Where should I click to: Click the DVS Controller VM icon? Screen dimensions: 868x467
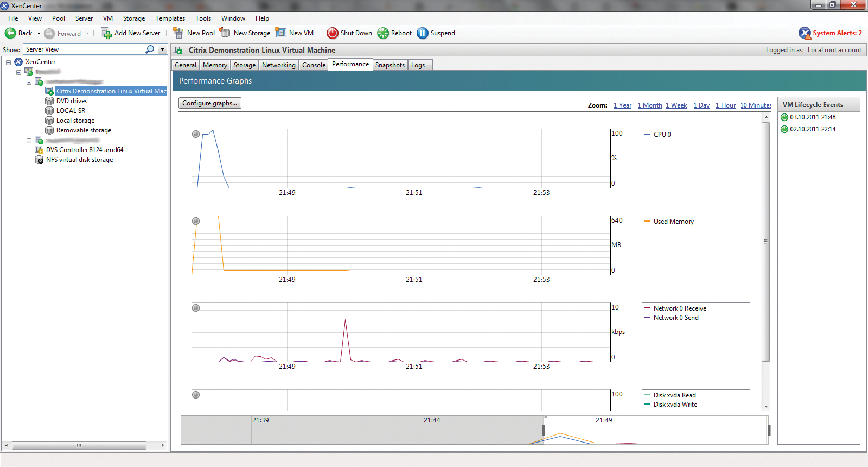[39, 150]
